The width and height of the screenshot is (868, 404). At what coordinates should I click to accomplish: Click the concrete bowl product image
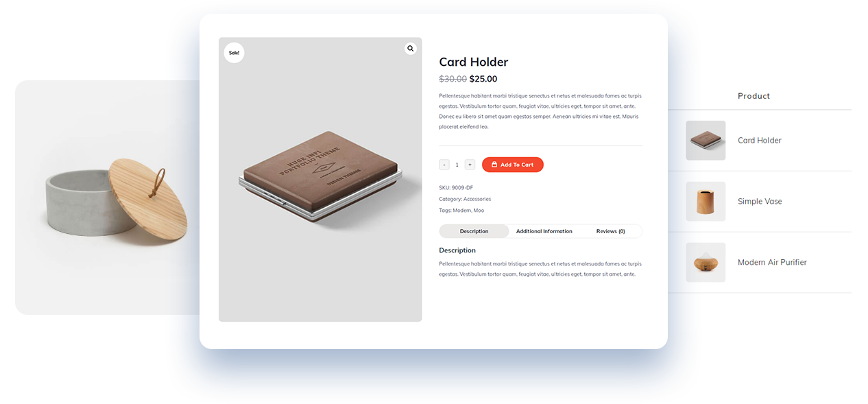108,198
